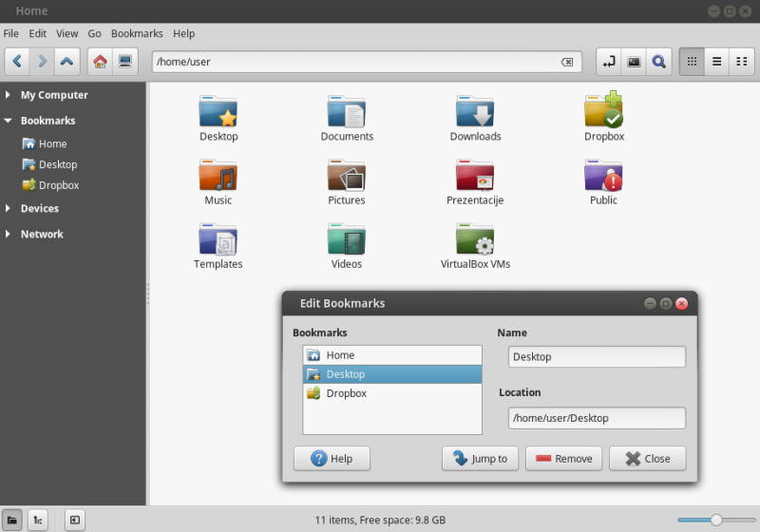Switch to list view
This screenshot has width=760, height=532.
coord(716,62)
